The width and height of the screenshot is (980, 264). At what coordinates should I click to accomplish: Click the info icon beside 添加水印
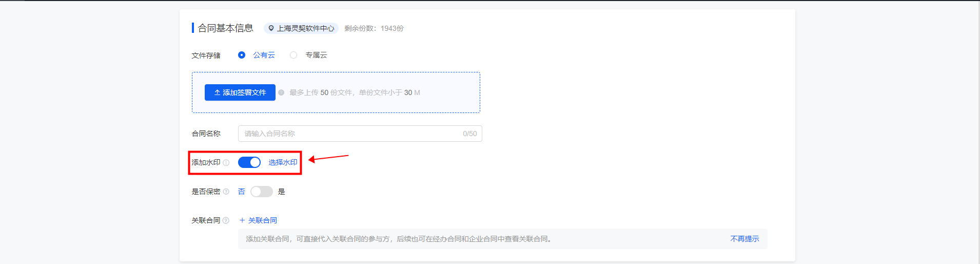pos(226,163)
